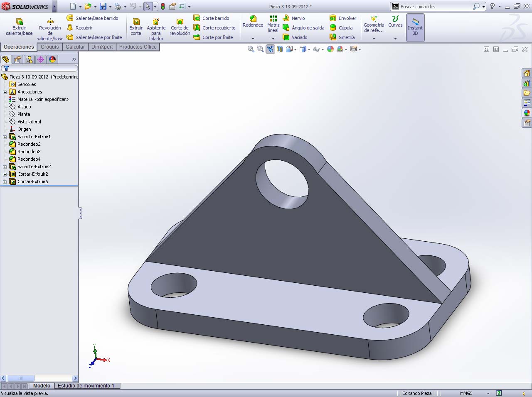Toggle Instant 3D mode
Viewport: 532px width, 397px height.
pyautogui.click(x=415, y=27)
